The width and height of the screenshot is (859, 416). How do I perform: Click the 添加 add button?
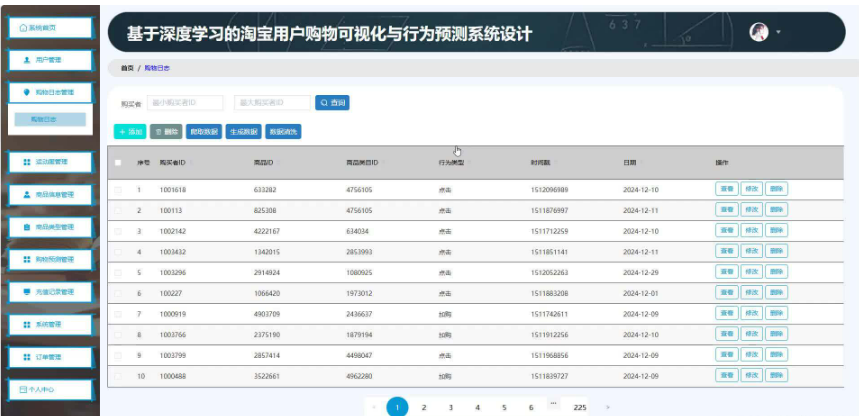pos(130,132)
